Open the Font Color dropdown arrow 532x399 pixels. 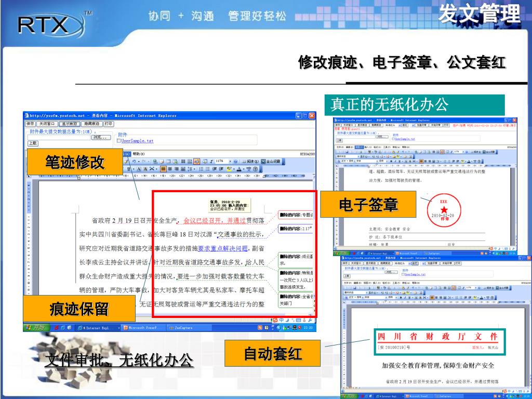click(x=244, y=169)
